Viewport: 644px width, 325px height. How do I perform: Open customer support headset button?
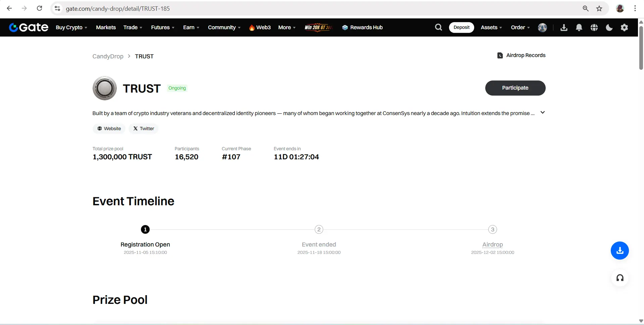pyautogui.click(x=620, y=278)
